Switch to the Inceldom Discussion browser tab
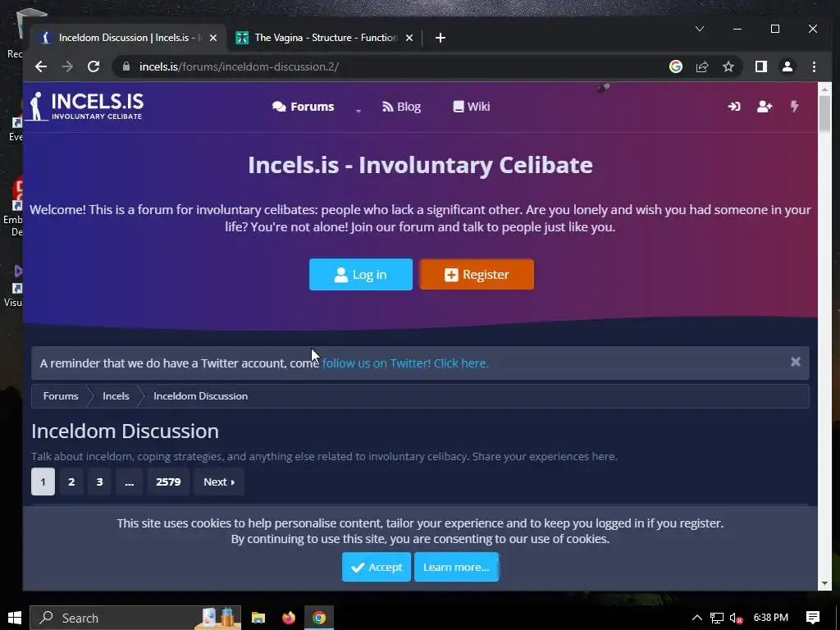Screen dimensions: 840x630 [x=129, y=38]
